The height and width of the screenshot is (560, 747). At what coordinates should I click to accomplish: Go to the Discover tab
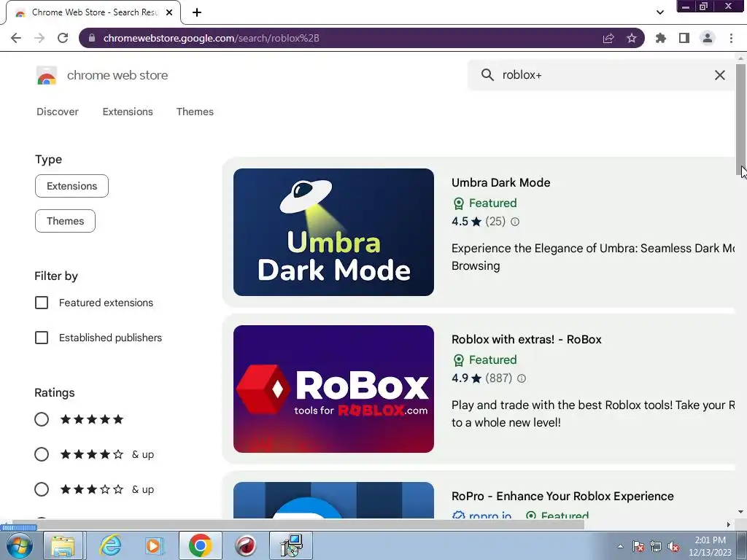(x=58, y=112)
